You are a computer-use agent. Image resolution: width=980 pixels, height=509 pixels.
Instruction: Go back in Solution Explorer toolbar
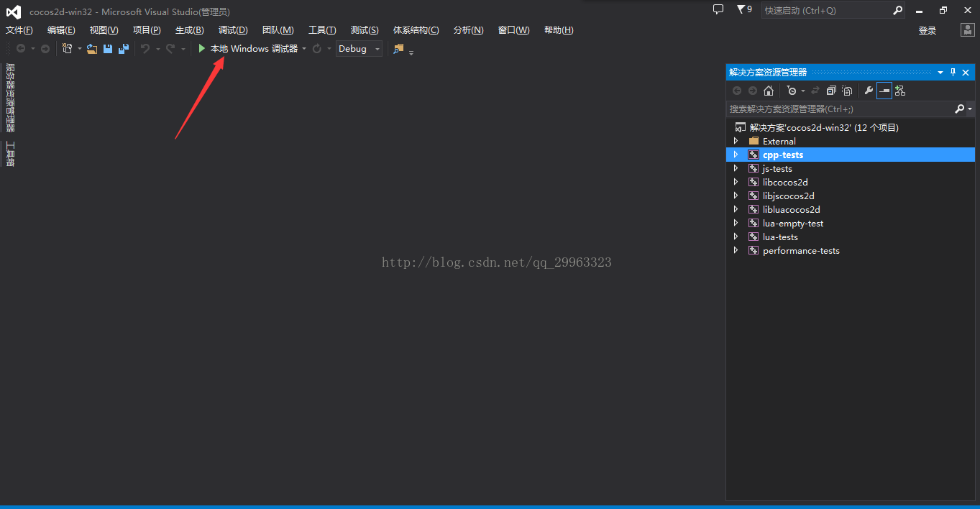[737, 91]
